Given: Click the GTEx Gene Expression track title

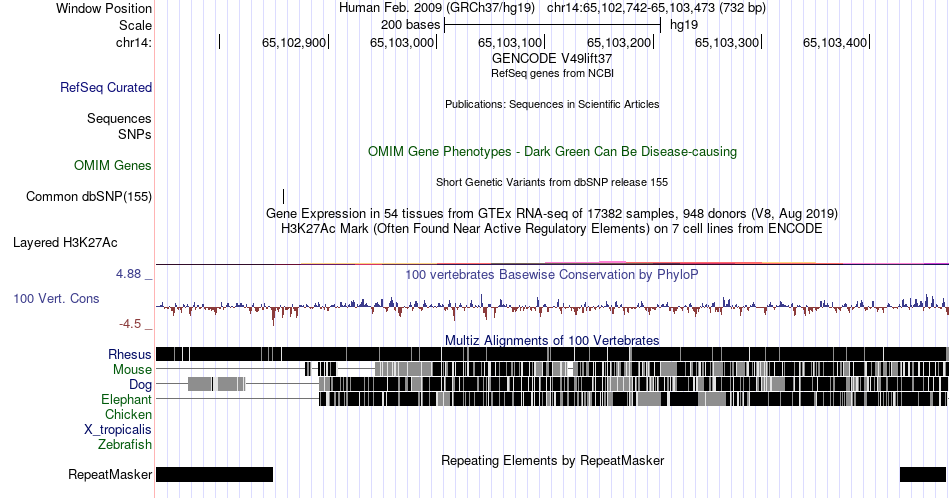Looking at the screenshot, I should click(x=552, y=213).
